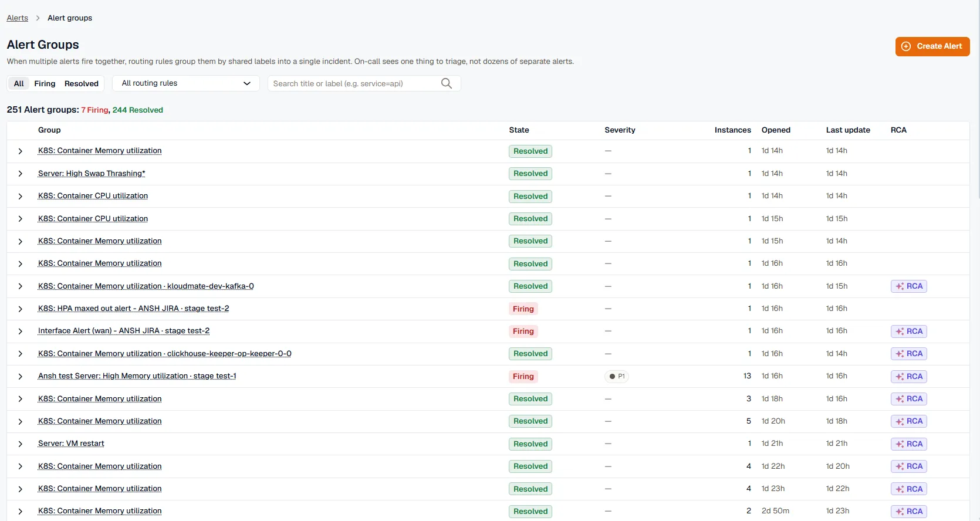
Task: Click the P1 severity badge
Action: coord(617,377)
